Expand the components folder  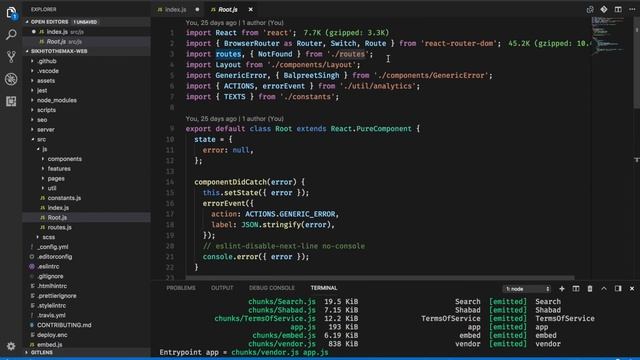(x=64, y=159)
